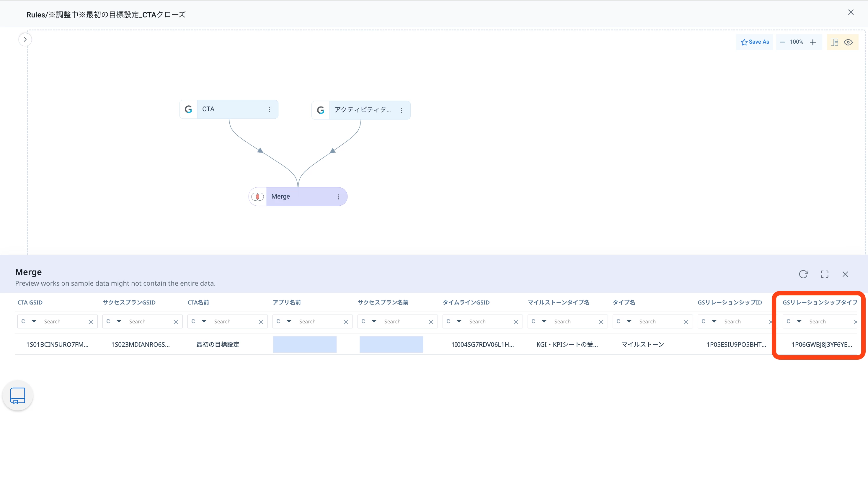This screenshot has width=868, height=491.
Task: Expand the Merge preview to fullscreen
Action: (825, 274)
